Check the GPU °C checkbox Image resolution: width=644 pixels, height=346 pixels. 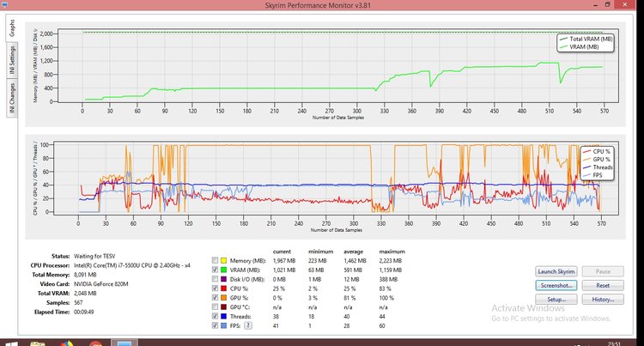(215, 307)
